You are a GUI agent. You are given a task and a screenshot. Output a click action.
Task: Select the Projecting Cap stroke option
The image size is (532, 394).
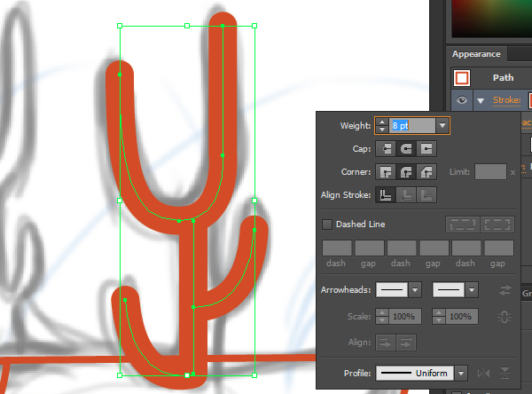tap(426, 149)
